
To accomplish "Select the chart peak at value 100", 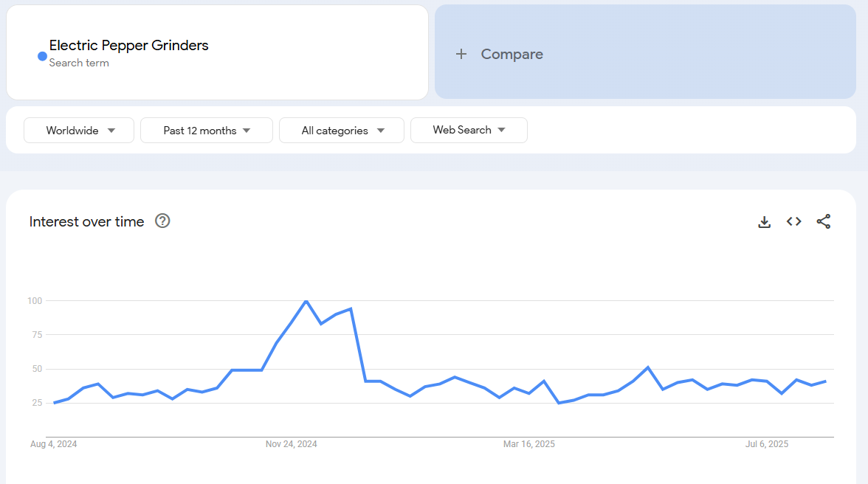I will point(306,301).
